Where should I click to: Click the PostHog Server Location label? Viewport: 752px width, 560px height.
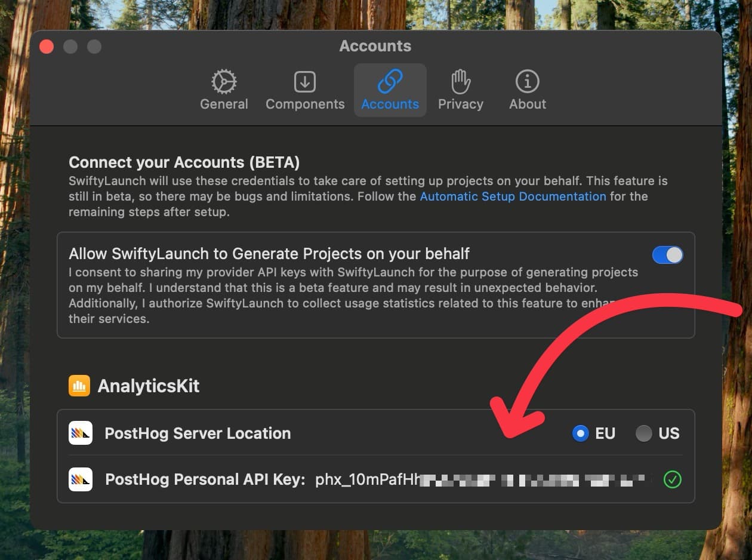pos(198,433)
